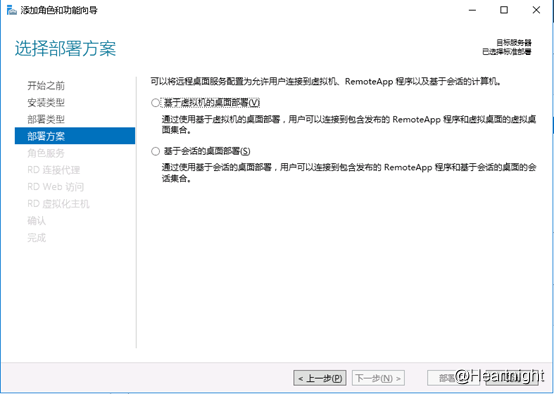Click the intro sentence mentioning RemoteApp 程序

326,82
